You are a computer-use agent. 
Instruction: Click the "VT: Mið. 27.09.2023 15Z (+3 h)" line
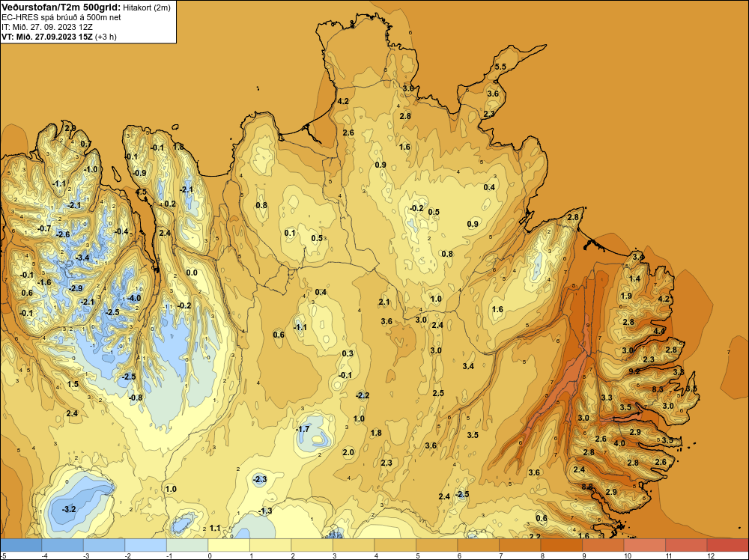click(x=59, y=37)
